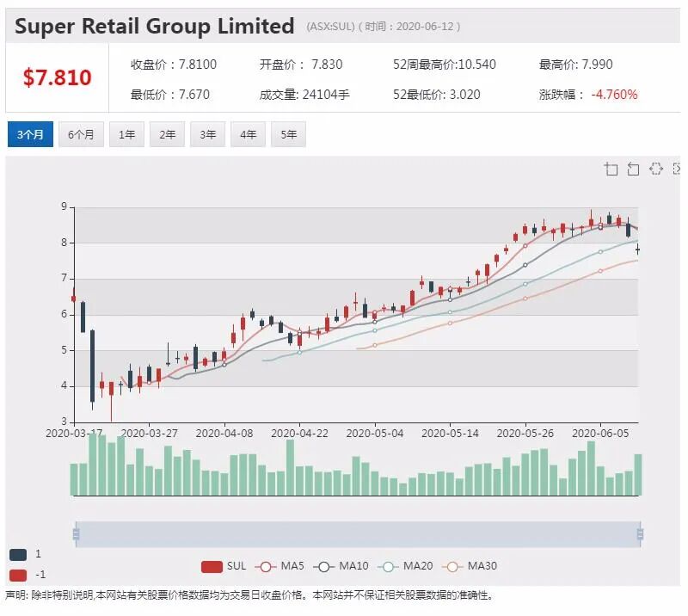Click the tall dark candlestick dropping to 3.6
This screenshot has width=688, height=616.
(92, 367)
